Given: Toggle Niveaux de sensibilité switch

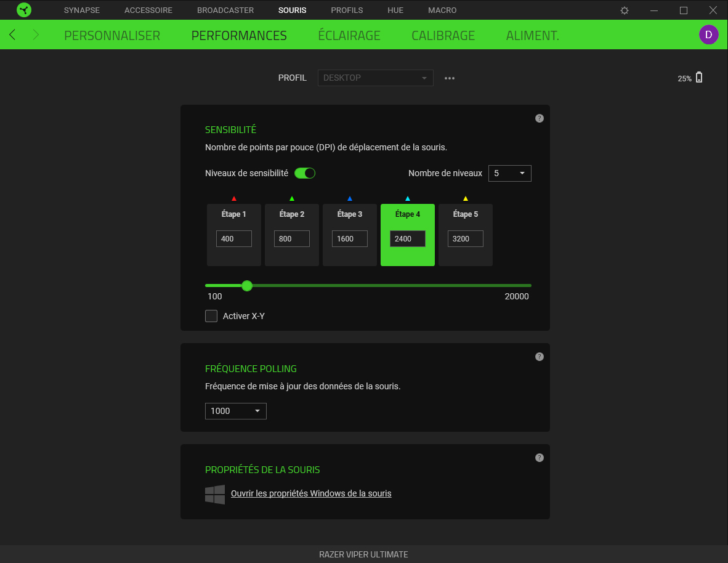Looking at the screenshot, I should (305, 173).
